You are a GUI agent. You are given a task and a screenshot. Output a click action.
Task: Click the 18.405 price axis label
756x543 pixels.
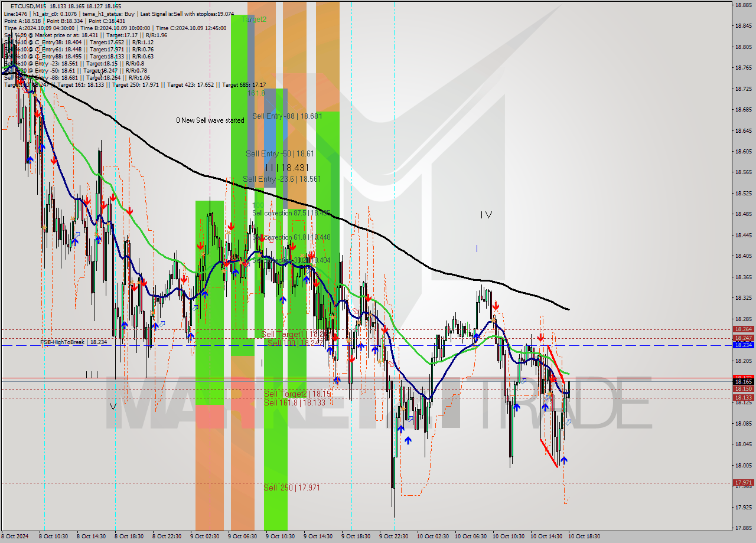[743, 256]
